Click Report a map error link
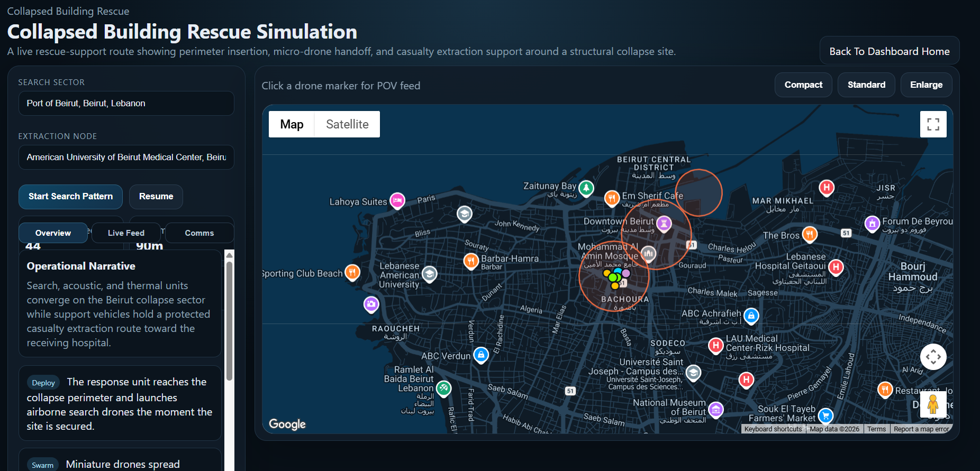Screen dimensions: 980x471 921,429
